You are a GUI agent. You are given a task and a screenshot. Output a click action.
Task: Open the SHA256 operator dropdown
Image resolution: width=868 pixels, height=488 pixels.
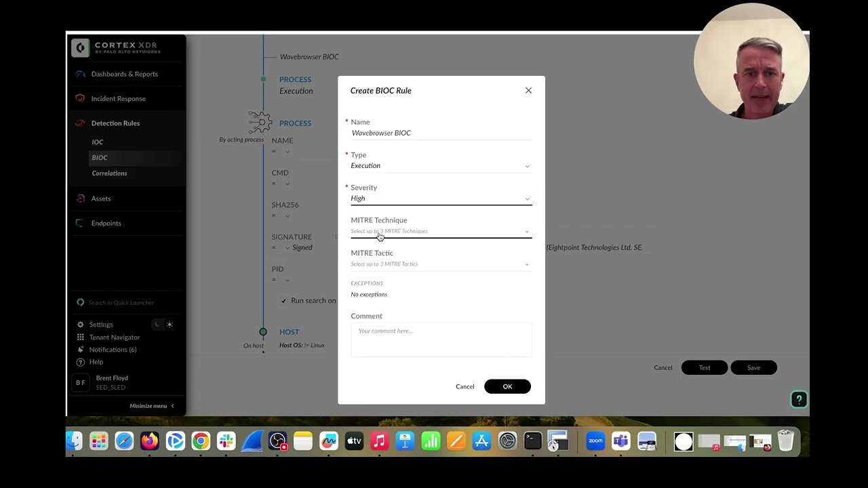[x=281, y=216]
